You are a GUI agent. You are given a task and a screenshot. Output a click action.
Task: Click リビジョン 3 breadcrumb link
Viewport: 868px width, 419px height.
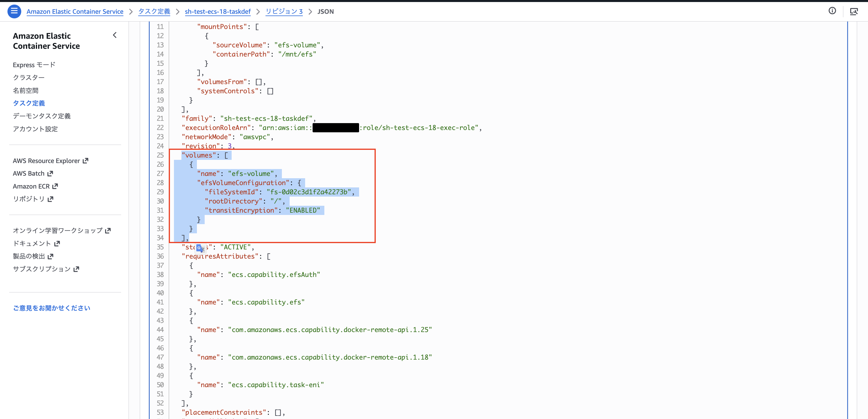pos(284,11)
